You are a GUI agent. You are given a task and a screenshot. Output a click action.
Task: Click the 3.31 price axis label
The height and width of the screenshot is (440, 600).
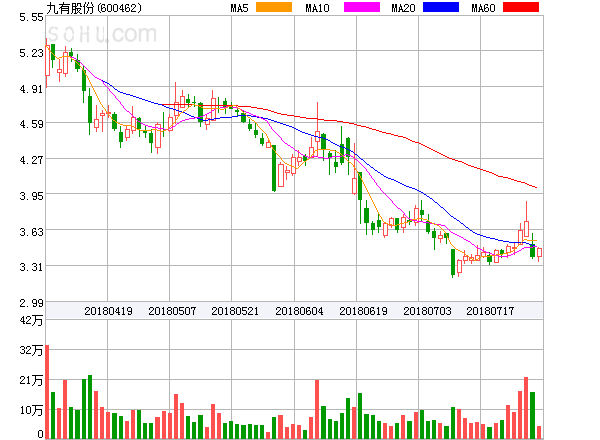(31, 267)
